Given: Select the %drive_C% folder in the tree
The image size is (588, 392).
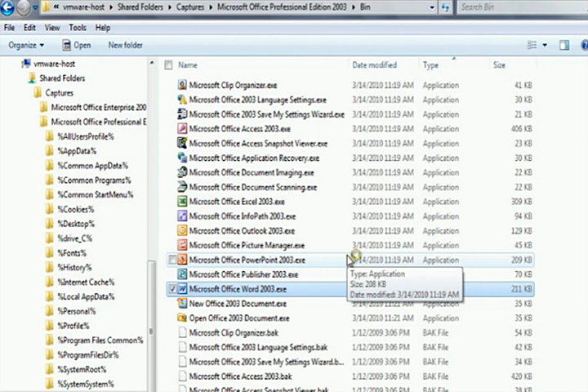Looking at the screenshot, I should point(74,238).
